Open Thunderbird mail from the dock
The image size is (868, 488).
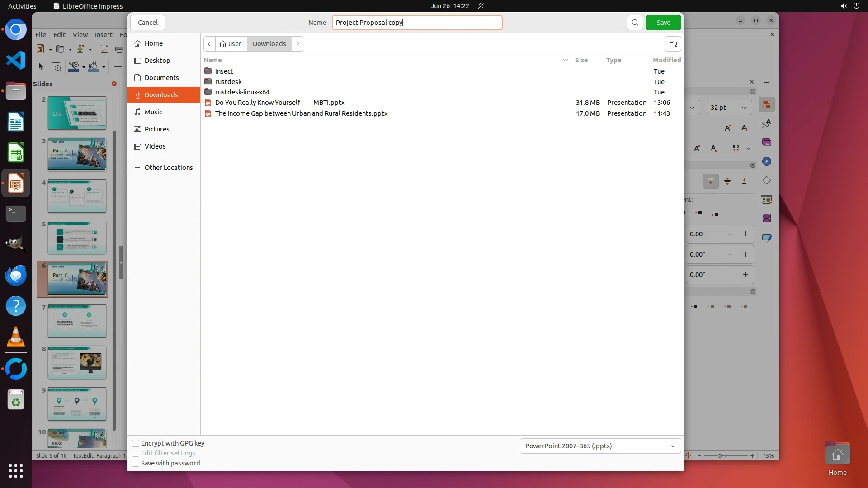coord(16,276)
